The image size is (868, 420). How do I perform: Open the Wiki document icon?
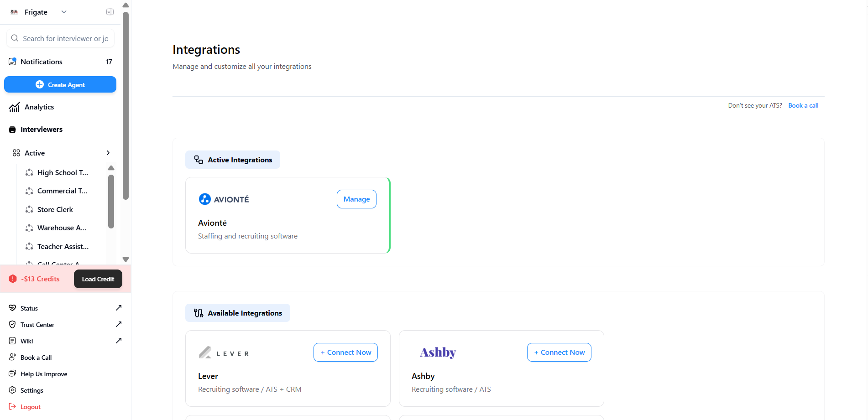(12, 341)
